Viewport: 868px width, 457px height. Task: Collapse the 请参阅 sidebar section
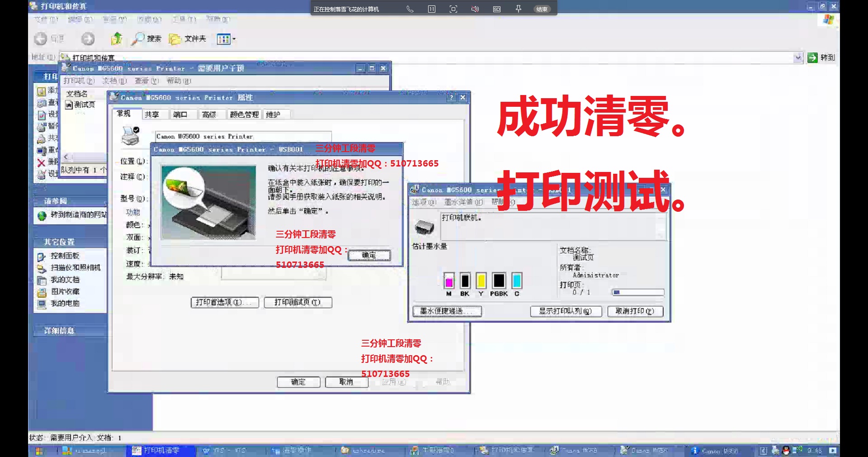[70, 201]
